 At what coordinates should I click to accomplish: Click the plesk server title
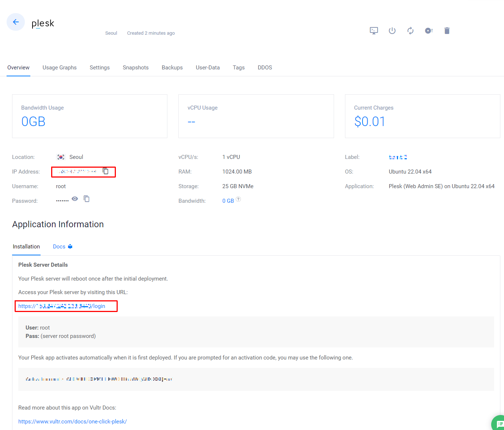pos(43,23)
